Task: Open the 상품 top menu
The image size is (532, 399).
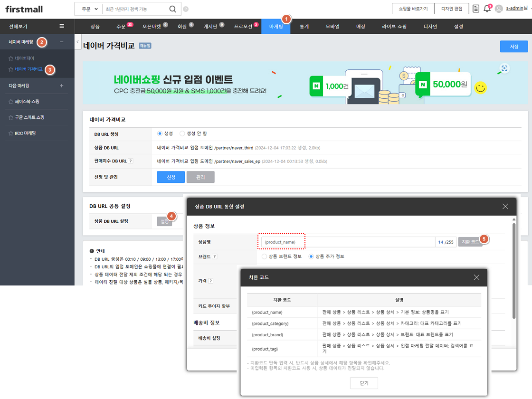Action: (95, 27)
